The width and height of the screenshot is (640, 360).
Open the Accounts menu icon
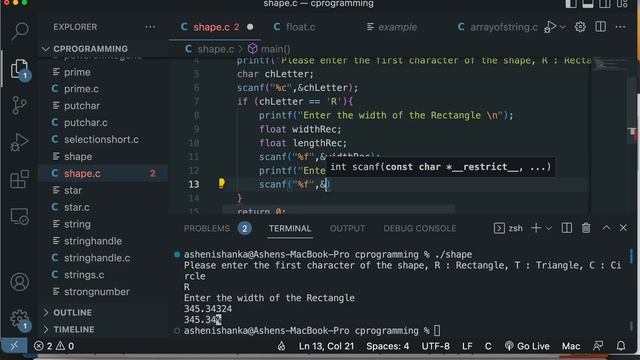(19, 282)
